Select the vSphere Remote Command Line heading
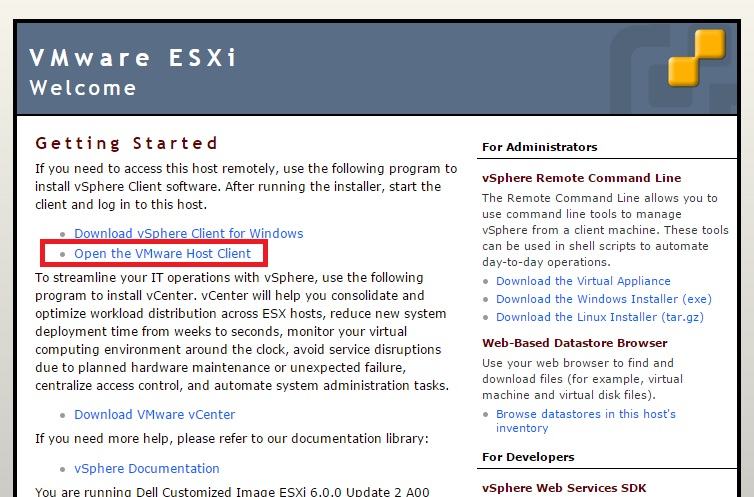Viewport: 754px width, 497px height. pyautogui.click(x=581, y=178)
